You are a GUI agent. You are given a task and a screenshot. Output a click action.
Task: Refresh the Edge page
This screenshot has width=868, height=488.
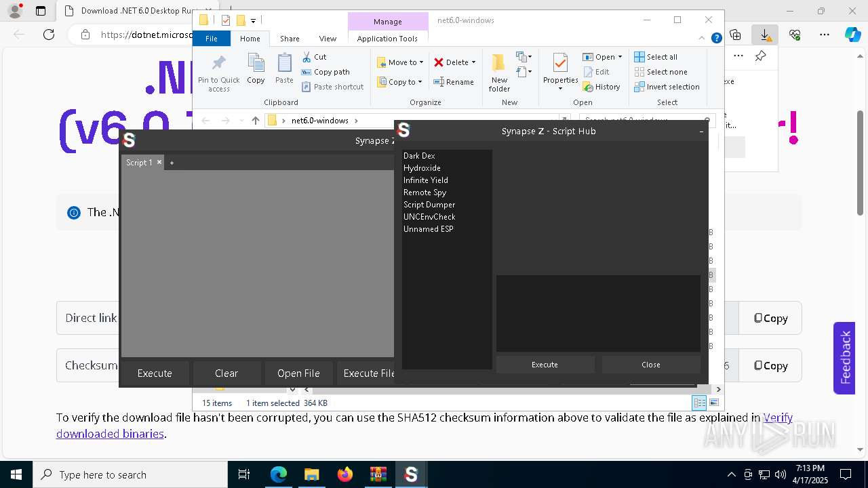[49, 35]
